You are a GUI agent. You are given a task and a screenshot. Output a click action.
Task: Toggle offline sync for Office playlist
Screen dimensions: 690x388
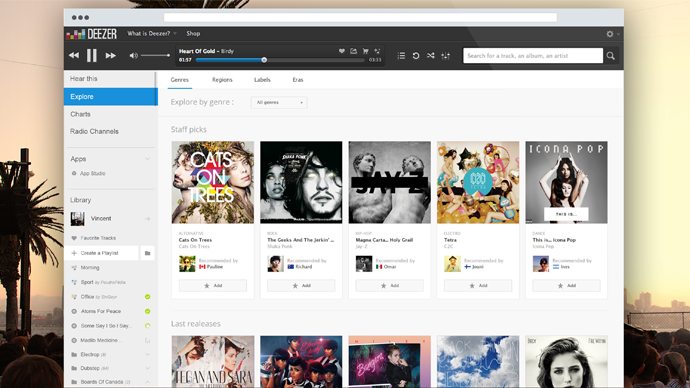pos(147,297)
